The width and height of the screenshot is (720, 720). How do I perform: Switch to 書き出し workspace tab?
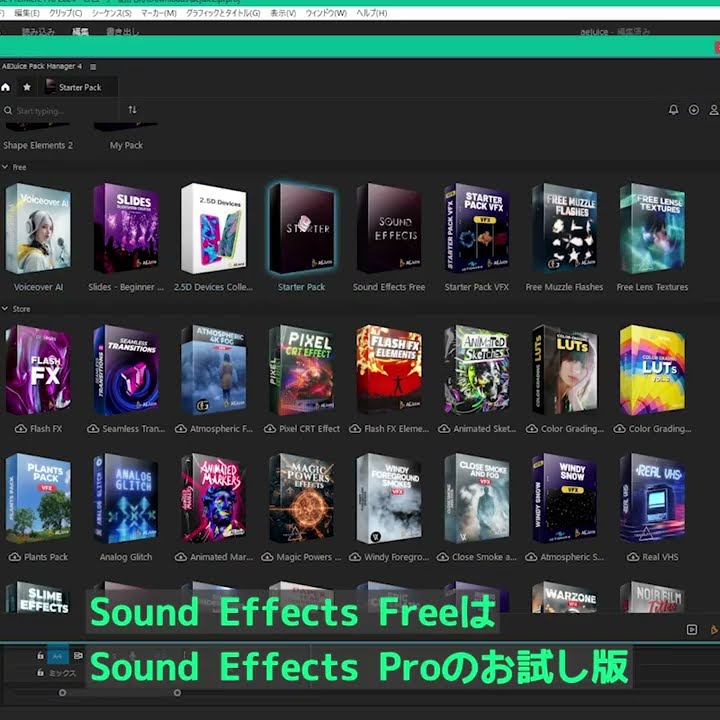coord(122,31)
